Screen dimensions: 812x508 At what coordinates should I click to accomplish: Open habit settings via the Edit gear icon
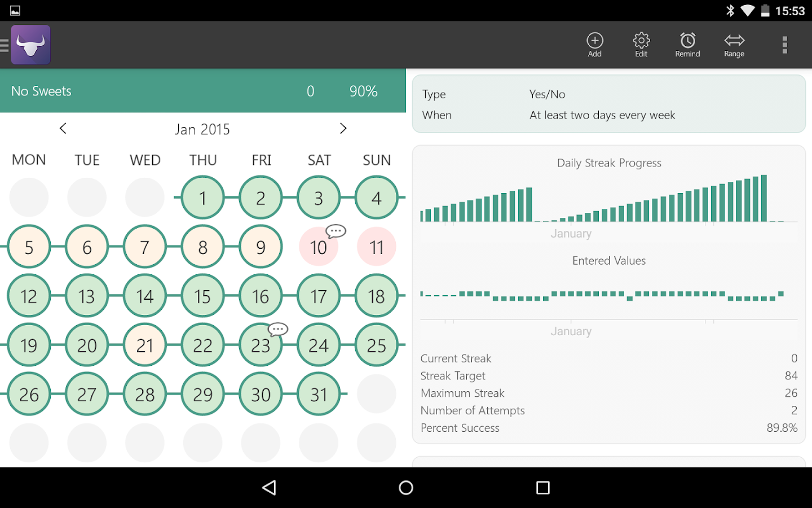[x=641, y=45]
